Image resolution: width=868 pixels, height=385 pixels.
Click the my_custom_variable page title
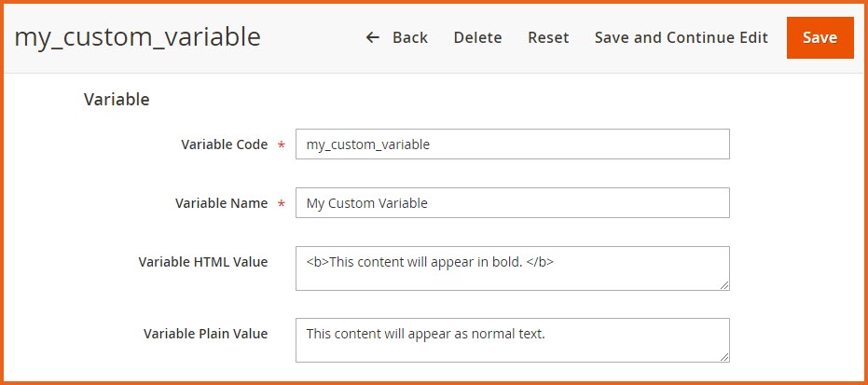137,37
